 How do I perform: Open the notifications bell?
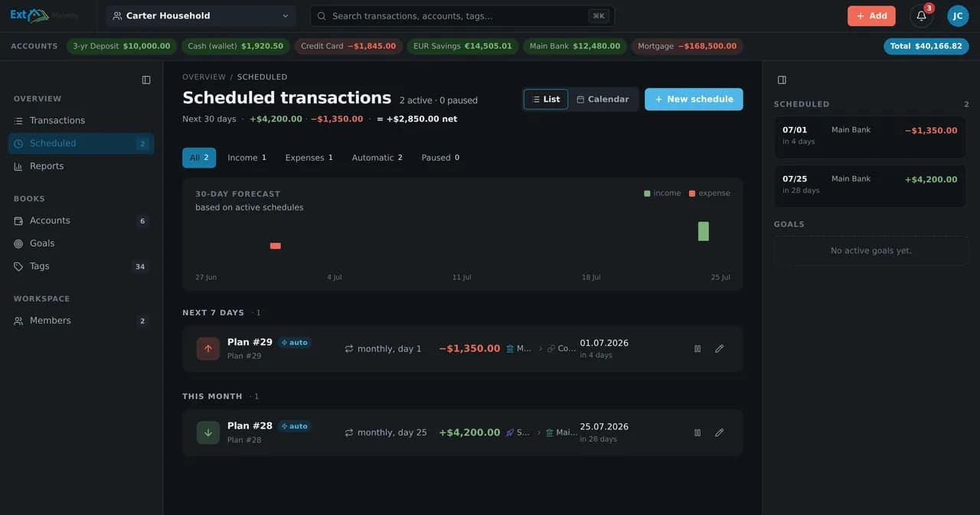tap(921, 15)
